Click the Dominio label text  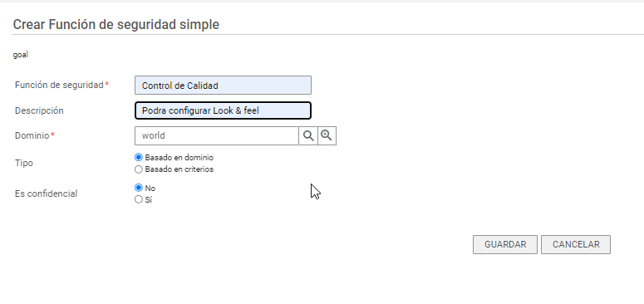(32, 135)
